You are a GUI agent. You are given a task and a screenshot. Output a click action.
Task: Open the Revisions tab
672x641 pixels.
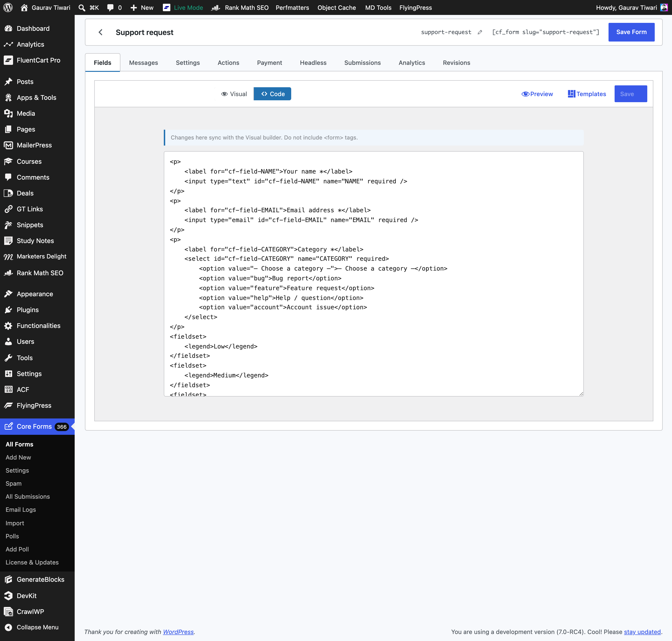[x=456, y=63]
